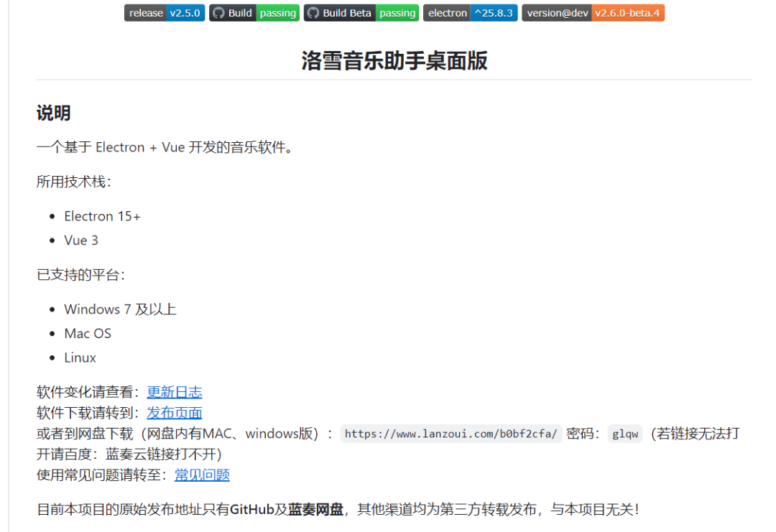This screenshot has width=776, height=532.
Task: Open the version@dev v2.6.0-beta.4 badge
Action: [x=593, y=13]
